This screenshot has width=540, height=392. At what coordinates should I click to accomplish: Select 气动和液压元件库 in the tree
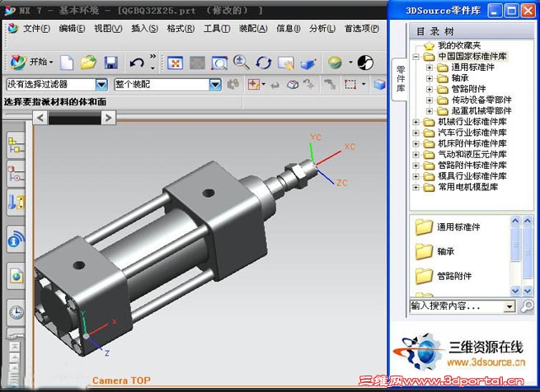pyautogui.click(x=472, y=155)
